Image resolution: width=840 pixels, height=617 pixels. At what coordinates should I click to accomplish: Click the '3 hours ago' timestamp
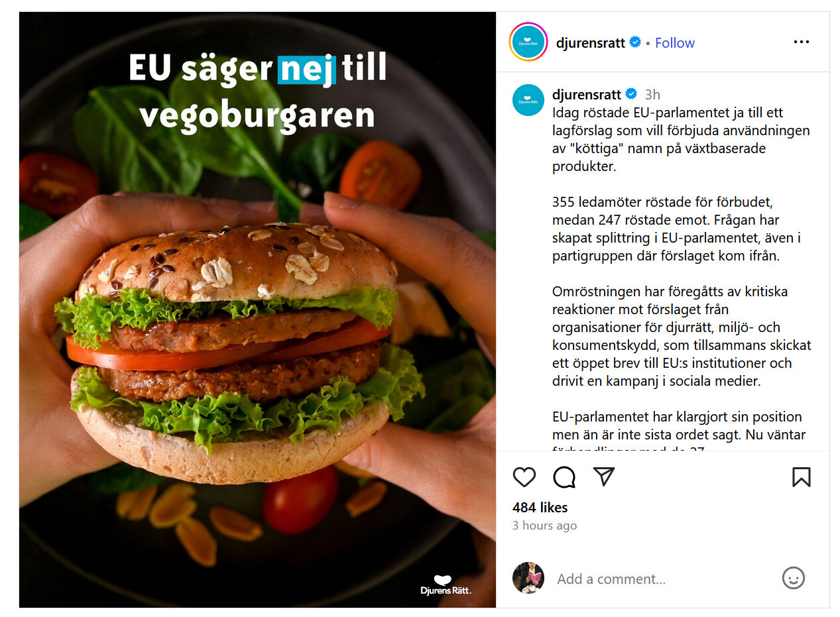click(x=545, y=526)
